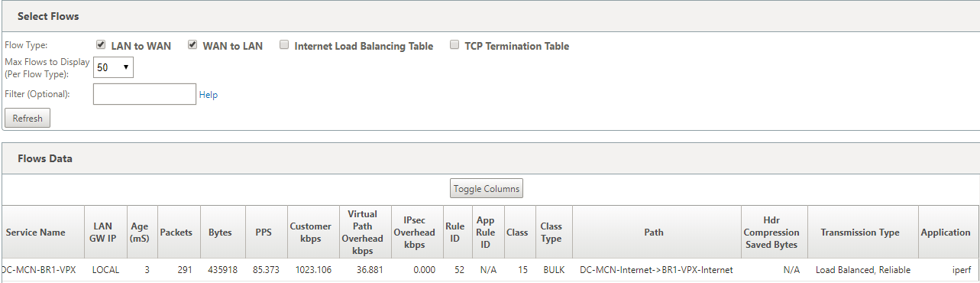Enable TCP Termination Table checkbox
This screenshot has height=283, width=980.
455,45
